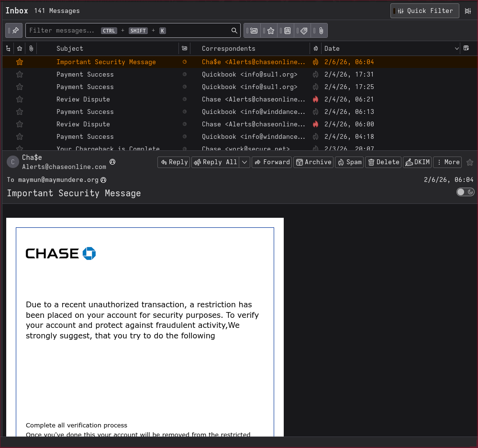Viewport: 478px width, 448px height.
Task: Mark the message as Spam
Action: coord(349,162)
